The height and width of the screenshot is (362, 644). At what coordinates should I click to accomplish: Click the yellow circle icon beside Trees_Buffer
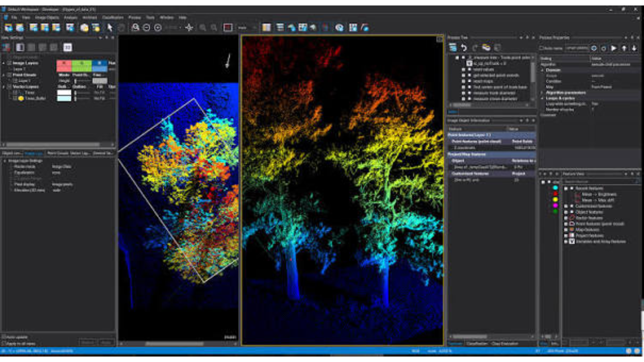[21, 98]
